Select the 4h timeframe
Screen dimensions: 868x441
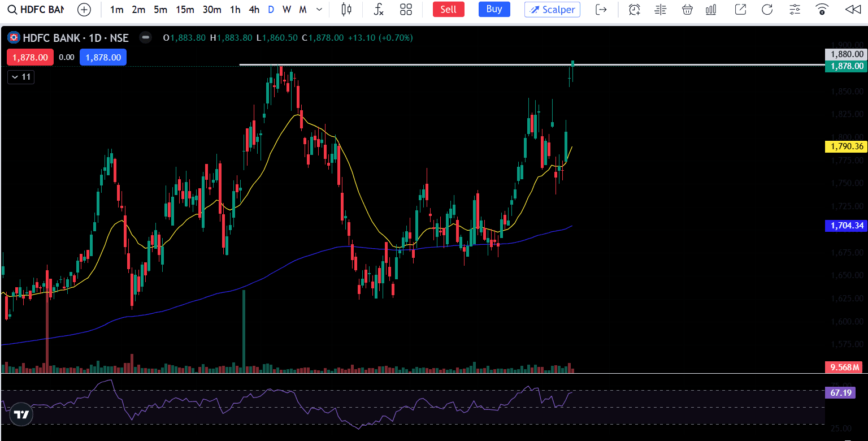[x=254, y=10]
